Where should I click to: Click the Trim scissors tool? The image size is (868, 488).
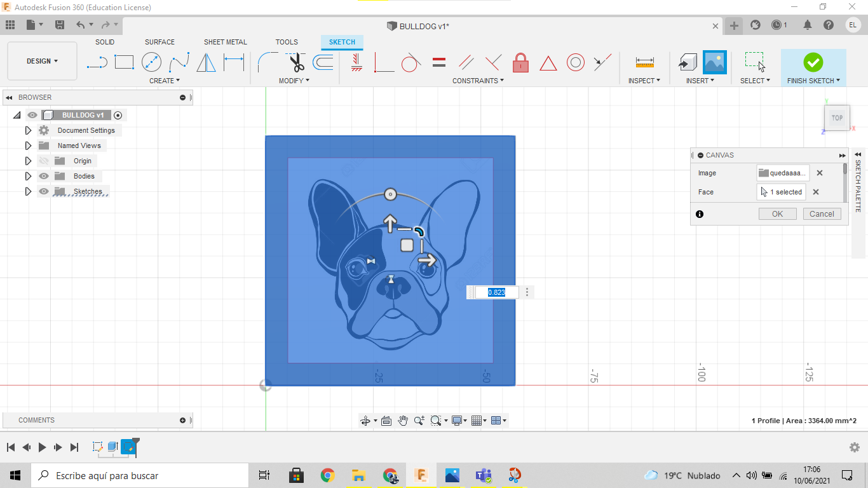pos(296,62)
